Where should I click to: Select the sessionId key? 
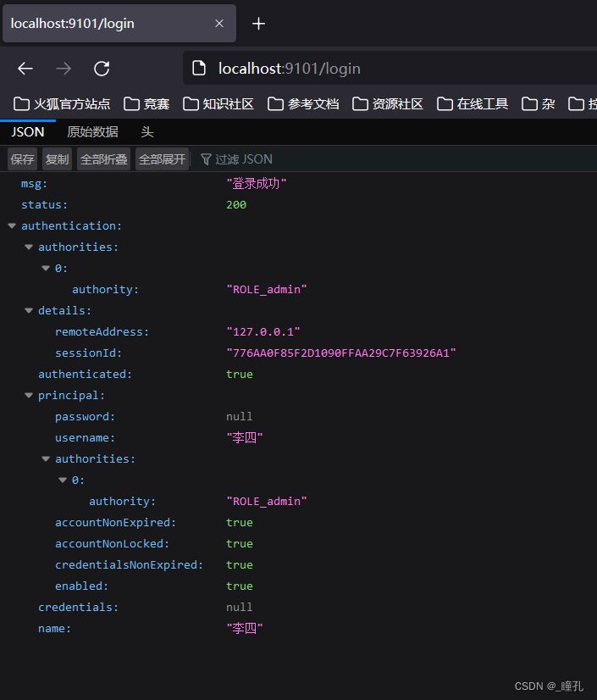pos(88,353)
